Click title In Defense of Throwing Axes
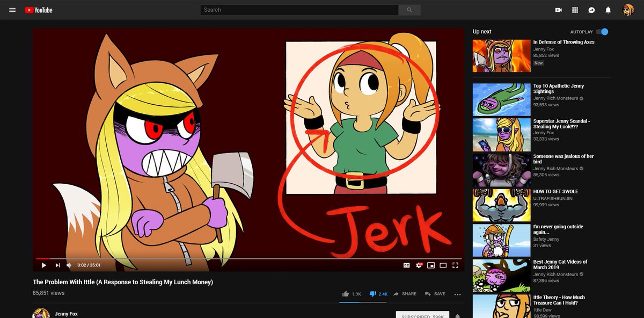The image size is (644, 318). click(x=563, y=42)
